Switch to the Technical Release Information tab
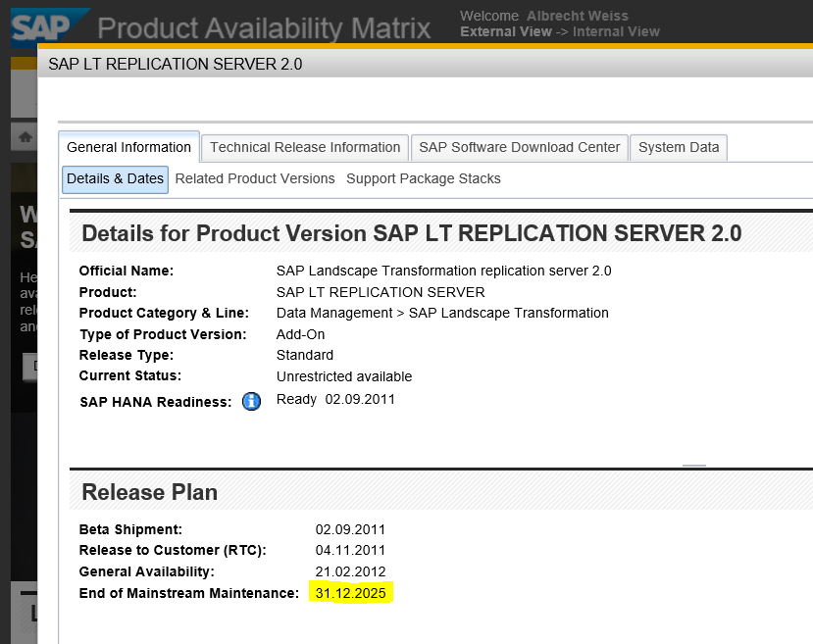This screenshot has height=644, width=813. point(304,147)
